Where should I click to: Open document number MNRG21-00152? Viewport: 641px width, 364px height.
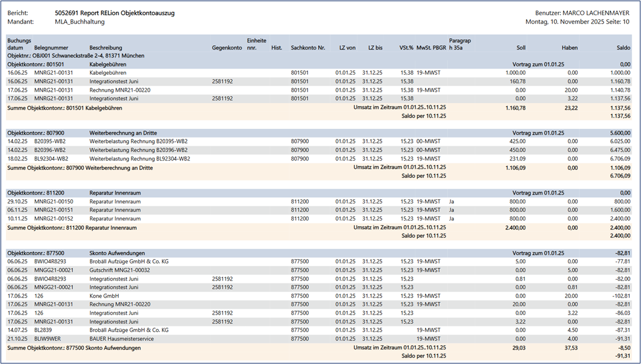coord(54,218)
